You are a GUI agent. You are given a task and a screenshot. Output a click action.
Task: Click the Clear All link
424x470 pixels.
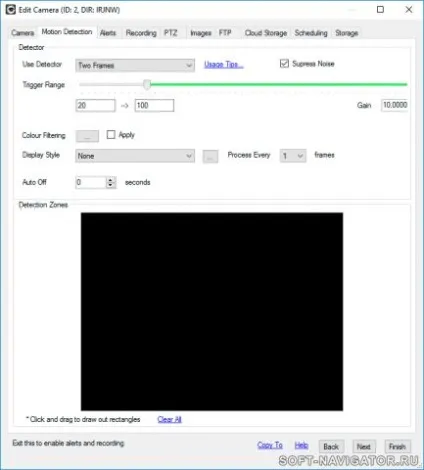tap(169, 419)
